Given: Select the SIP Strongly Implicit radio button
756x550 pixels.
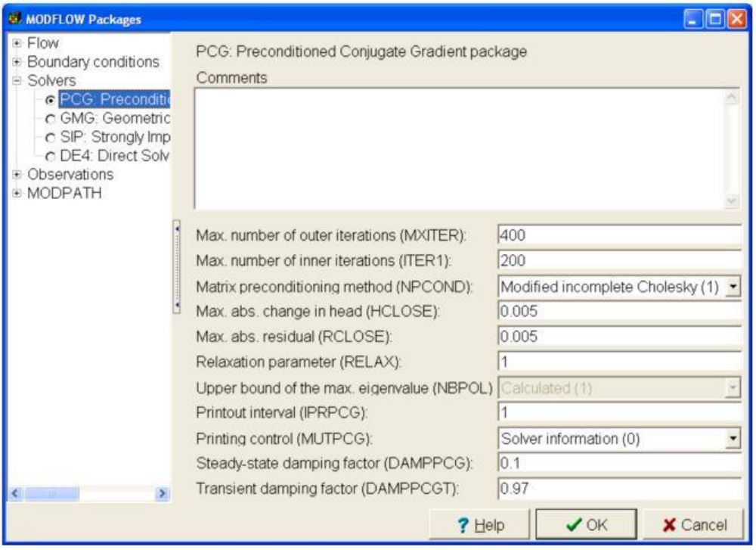Looking at the screenshot, I should 50,138.
